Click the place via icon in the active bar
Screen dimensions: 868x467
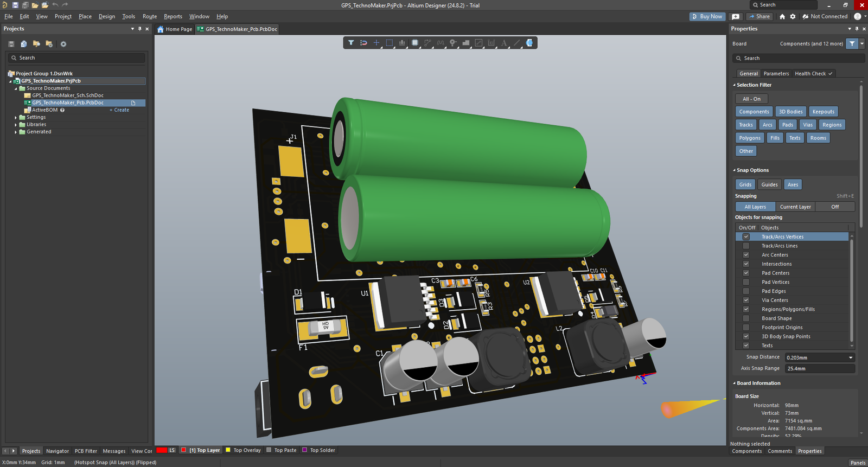pos(453,43)
